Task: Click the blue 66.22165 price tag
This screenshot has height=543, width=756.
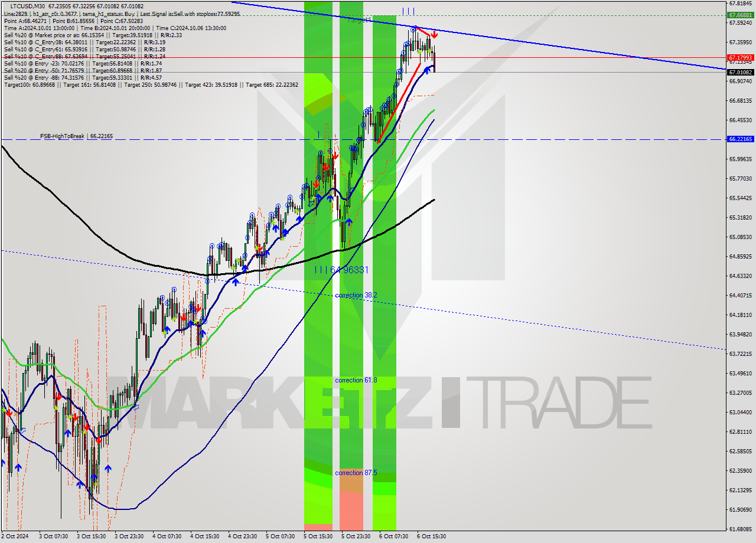Action: [x=740, y=139]
